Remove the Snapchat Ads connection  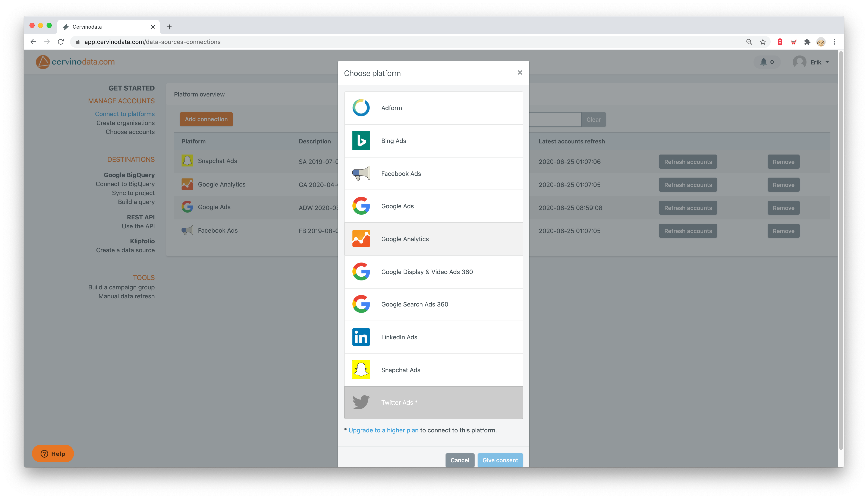783,162
